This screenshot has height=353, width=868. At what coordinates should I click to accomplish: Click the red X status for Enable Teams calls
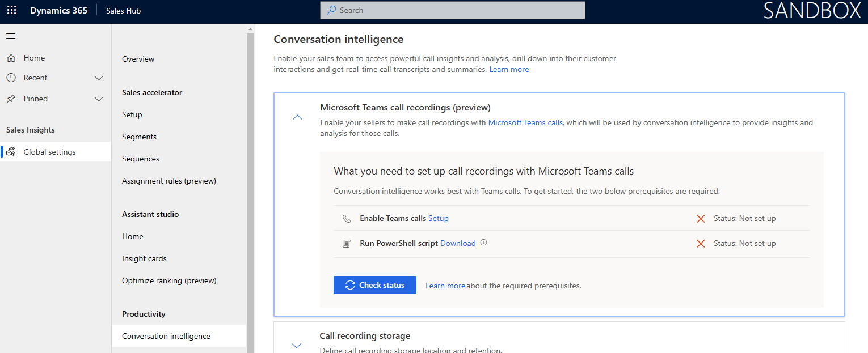point(701,219)
